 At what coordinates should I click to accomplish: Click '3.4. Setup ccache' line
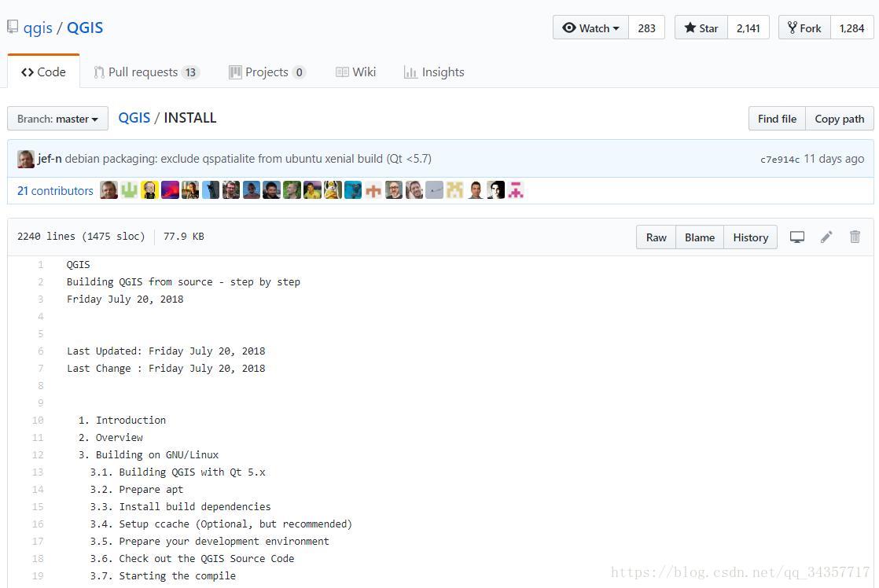pos(221,524)
